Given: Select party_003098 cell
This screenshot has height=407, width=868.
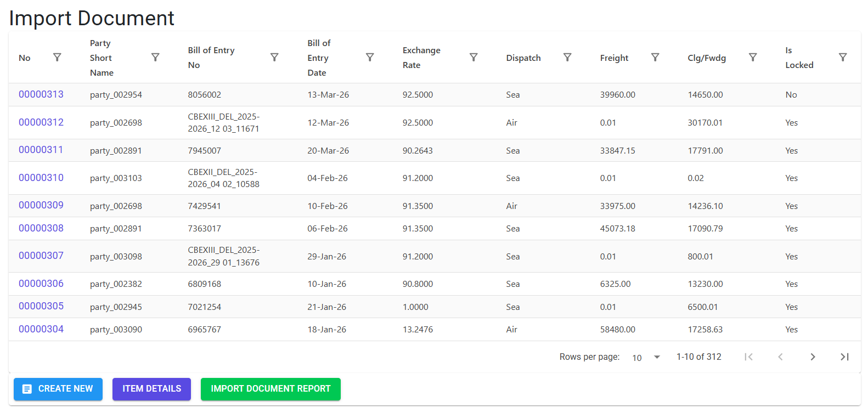Looking at the screenshot, I should (x=116, y=257).
